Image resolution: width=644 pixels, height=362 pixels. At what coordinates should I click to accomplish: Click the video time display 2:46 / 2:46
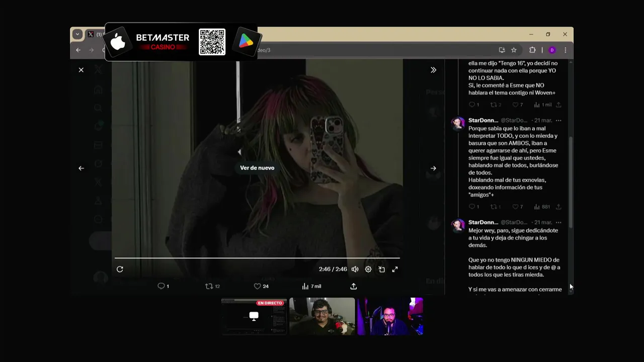pyautogui.click(x=333, y=269)
